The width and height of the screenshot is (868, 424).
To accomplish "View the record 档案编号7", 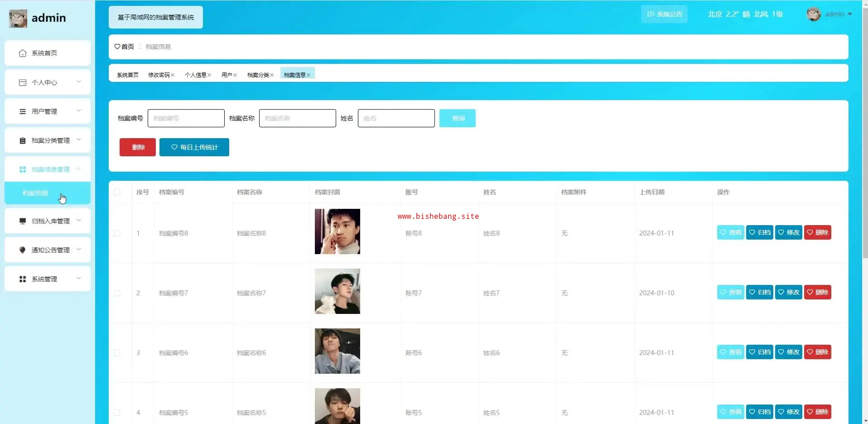I will coord(731,292).
